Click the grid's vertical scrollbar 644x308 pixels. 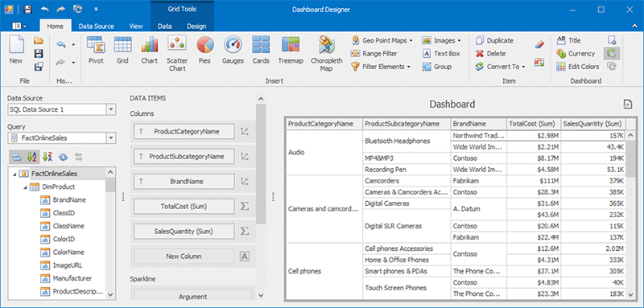pos(631,215)
